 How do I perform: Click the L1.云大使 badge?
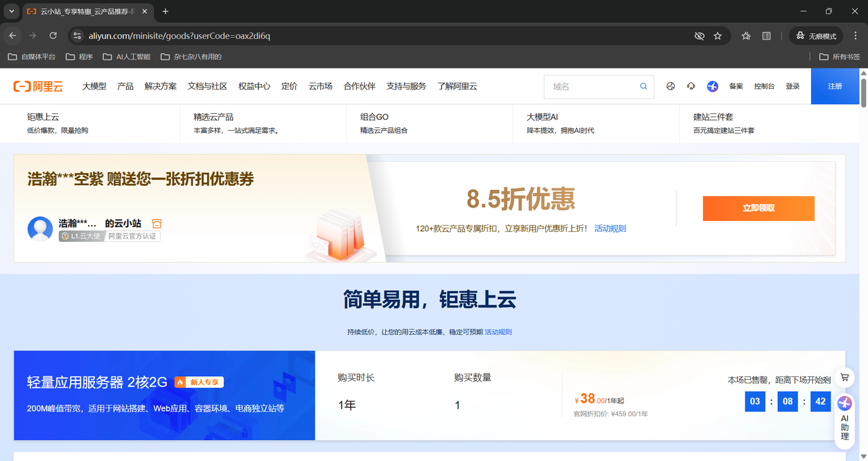[81, 236]
